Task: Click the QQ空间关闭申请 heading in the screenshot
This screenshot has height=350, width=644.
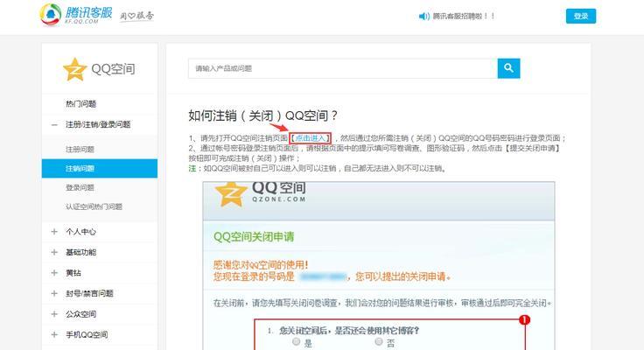Action: click(x=254, y=236)
